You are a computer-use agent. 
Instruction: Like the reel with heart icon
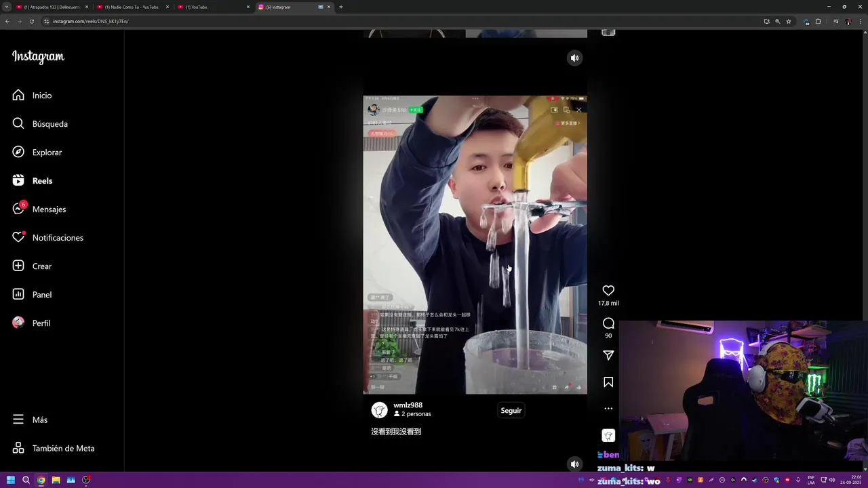click(x=608, y=290)
